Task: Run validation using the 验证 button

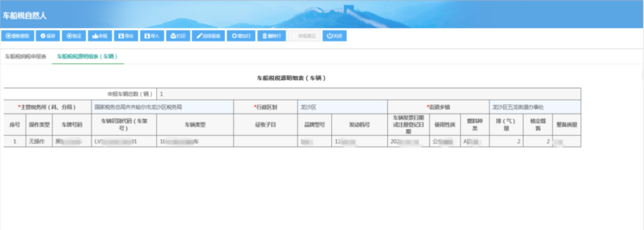Action: click(x=74, y=36)
